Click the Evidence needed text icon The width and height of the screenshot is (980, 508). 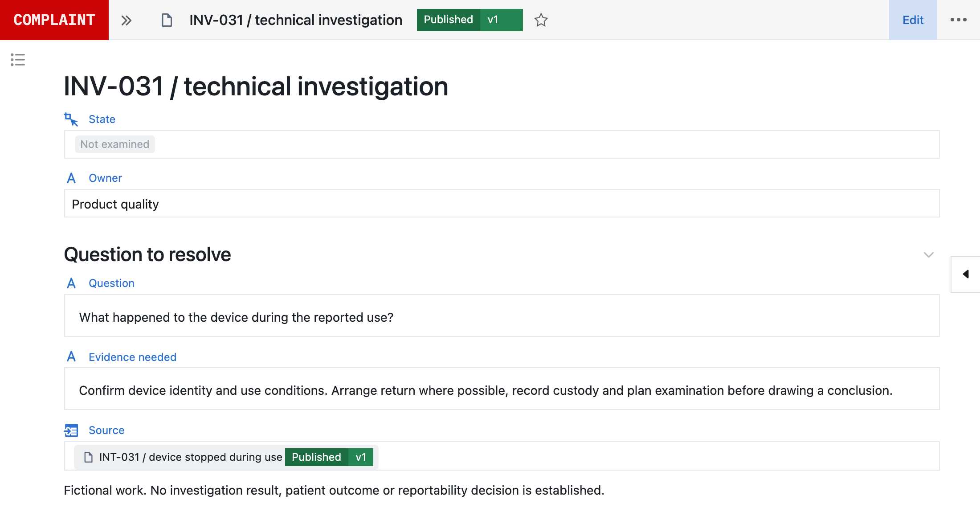71,357
